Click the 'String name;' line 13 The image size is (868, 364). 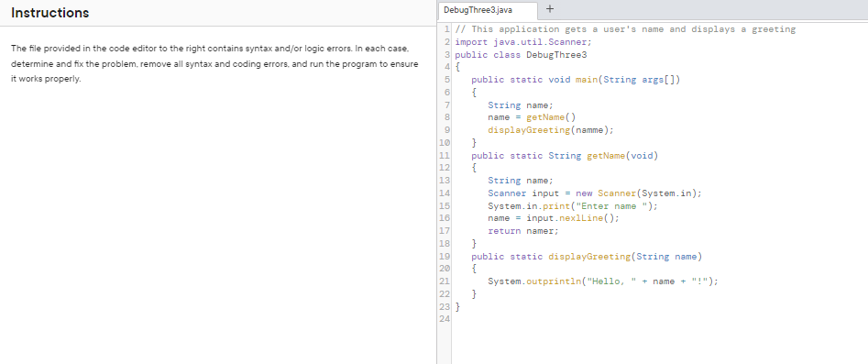pyautogui.click(x=521, y=181)
